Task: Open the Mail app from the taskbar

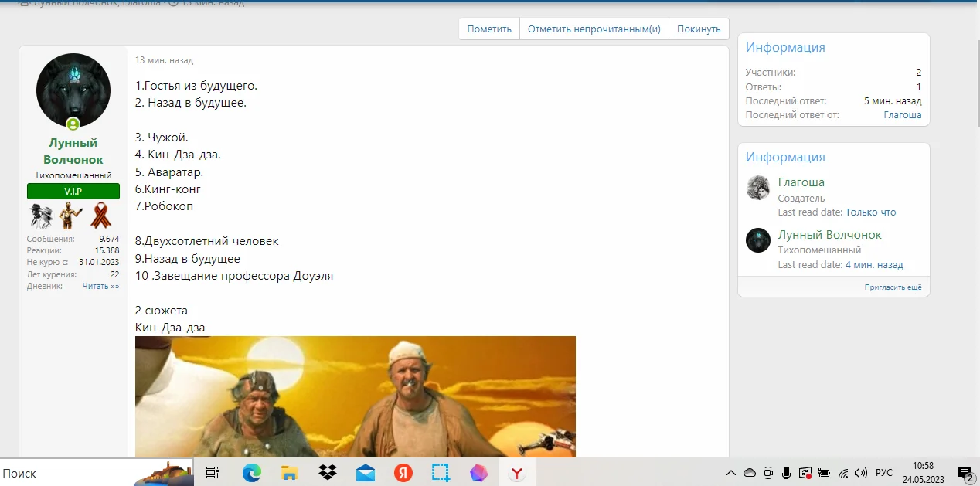Action: coord(366,473)
